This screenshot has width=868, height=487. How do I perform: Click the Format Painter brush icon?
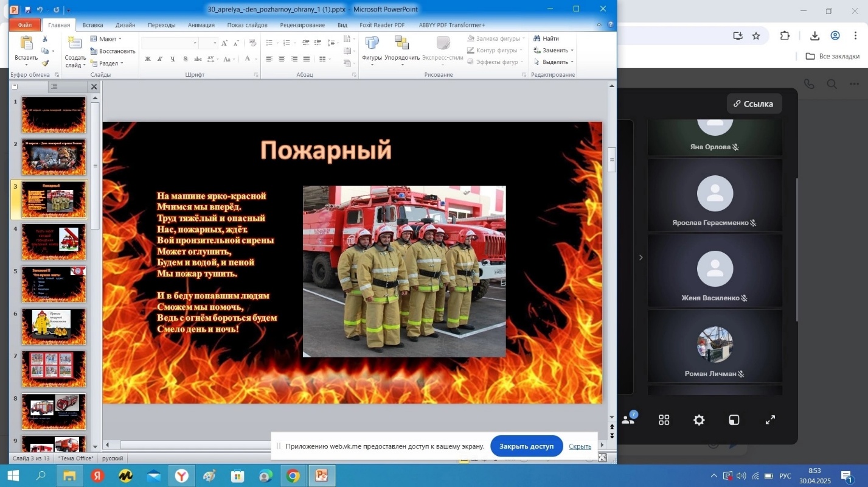[x=45, y=63]
